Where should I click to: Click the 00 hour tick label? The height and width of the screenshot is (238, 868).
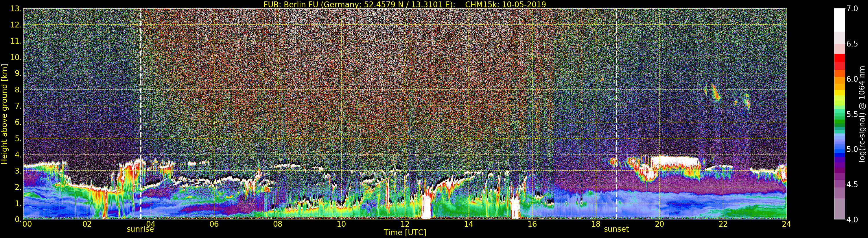27,224
